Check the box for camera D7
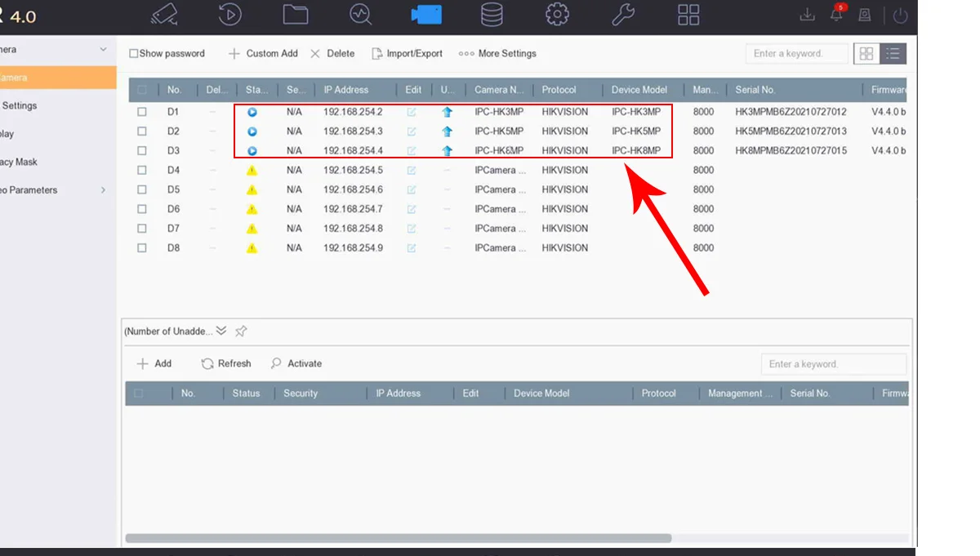The height and width of the screenshot is (556, 980). (142, 229)
